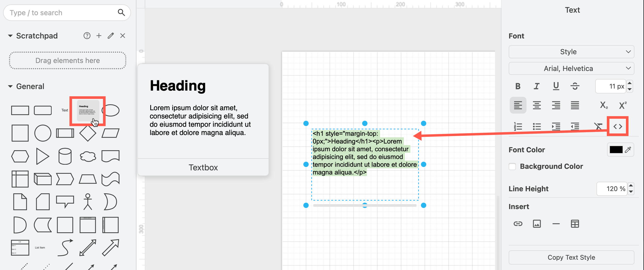The width and height of the screenshot is (644, 270).
Task: Select the document shape
Action: point(111,156)
